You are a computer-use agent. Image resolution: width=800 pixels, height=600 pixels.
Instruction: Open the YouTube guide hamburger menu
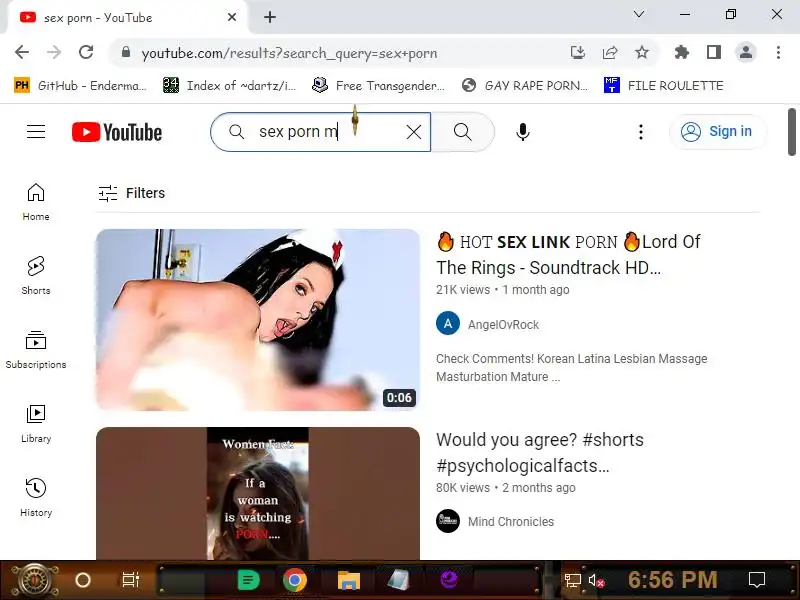[36, 132]
